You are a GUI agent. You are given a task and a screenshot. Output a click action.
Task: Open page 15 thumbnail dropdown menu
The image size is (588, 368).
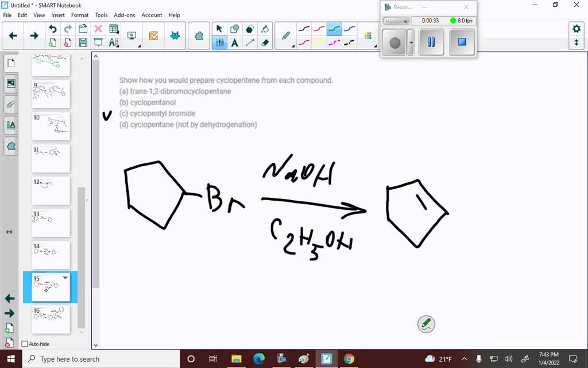[65, 278]
